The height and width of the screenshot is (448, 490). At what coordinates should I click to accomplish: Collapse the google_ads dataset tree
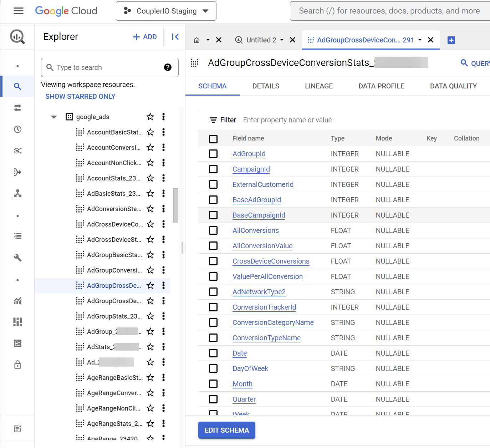(x=54, y=117)
